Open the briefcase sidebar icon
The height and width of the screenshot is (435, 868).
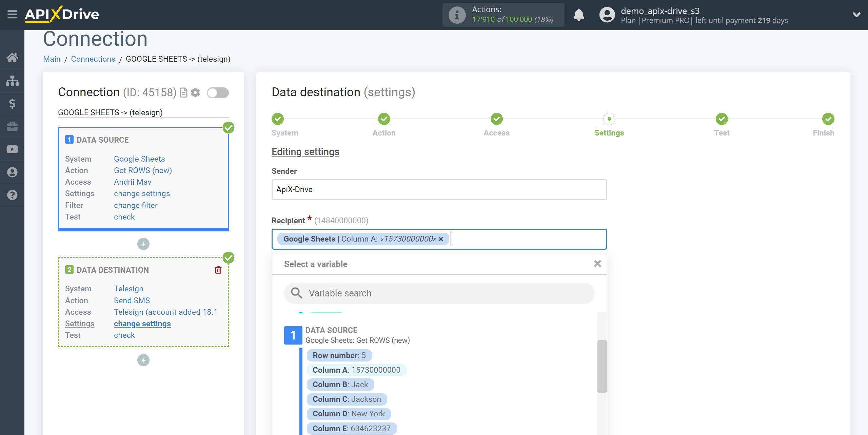click(x=12, y=126)
